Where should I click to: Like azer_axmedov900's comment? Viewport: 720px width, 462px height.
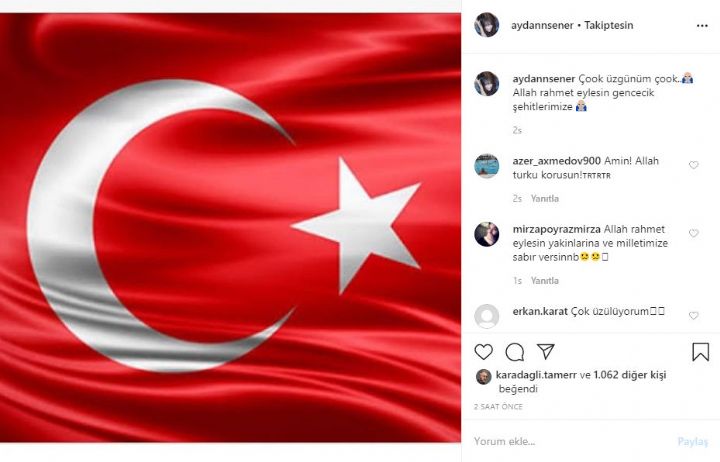coord(694,165)
